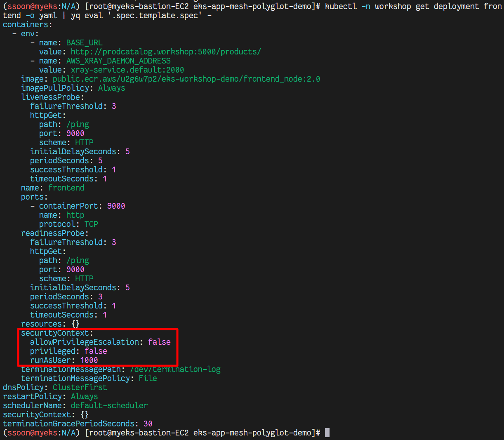Click the AWS_XRAY_DAEMON_ADDRESS variable name
Image resolution: width=504 pixels, height=440 pixels.
(118, 61)
